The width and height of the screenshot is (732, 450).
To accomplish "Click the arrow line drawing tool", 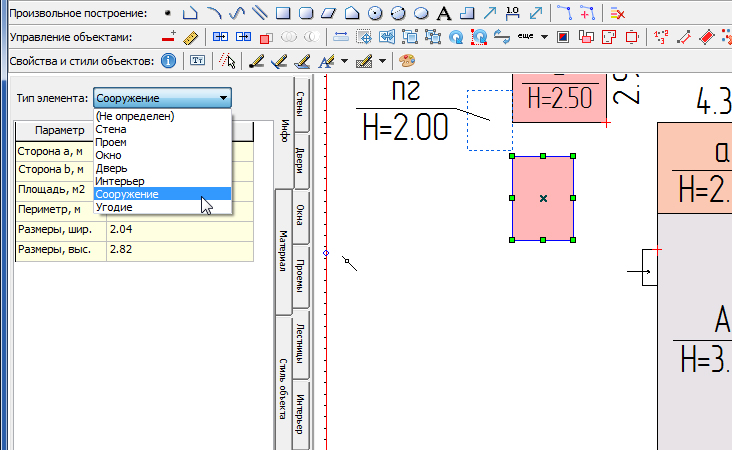I will click(489, 13).
